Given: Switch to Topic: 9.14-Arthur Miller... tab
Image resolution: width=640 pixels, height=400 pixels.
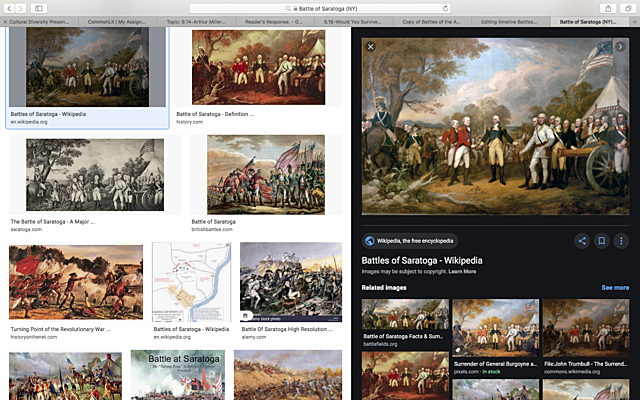Looking at the screenshot, I should point(196,22).
